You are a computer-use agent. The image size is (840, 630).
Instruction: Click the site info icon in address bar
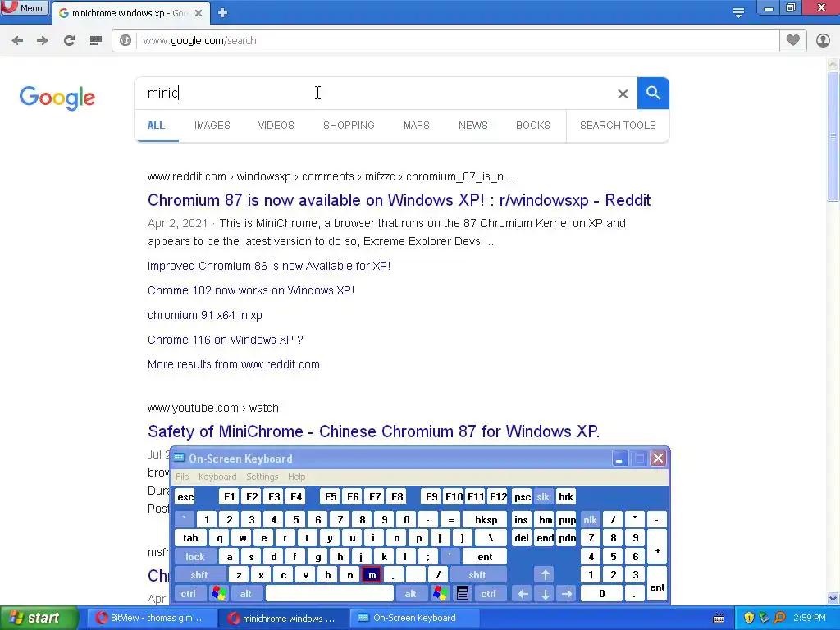[126, 40]
